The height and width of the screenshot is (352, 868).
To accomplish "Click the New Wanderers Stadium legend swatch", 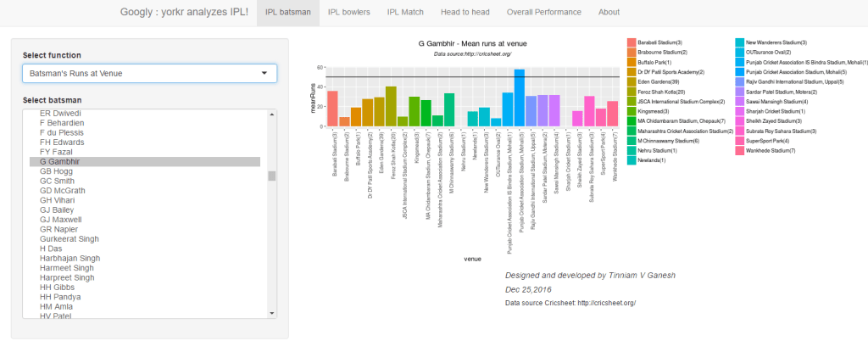I will point(740,42).
